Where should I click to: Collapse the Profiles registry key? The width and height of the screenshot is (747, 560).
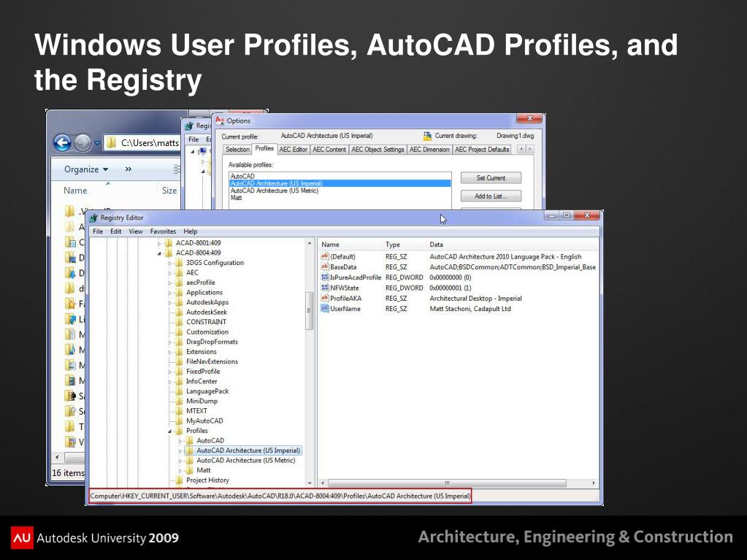click(x=169, y=431)
